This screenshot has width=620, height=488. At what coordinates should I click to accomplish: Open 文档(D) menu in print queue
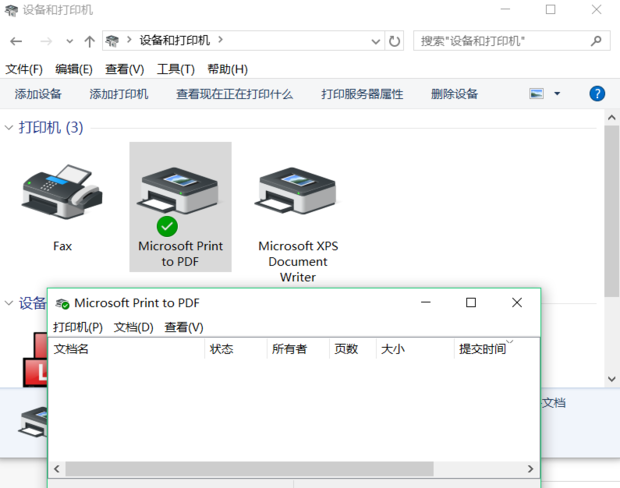coord(134,327)
